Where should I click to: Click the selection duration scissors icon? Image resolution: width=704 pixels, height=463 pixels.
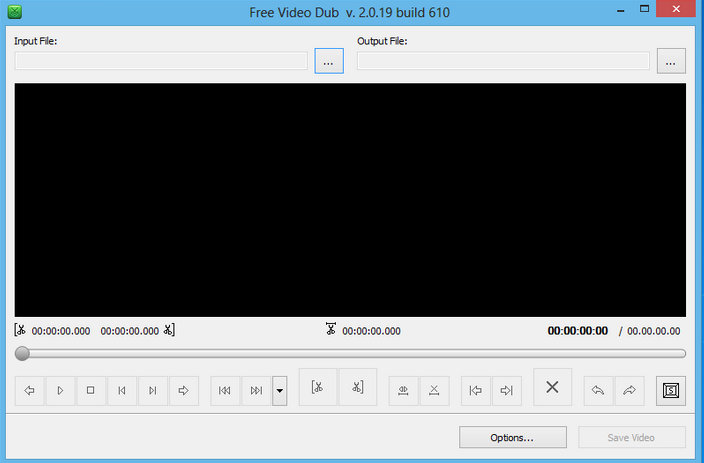point(331,329)
